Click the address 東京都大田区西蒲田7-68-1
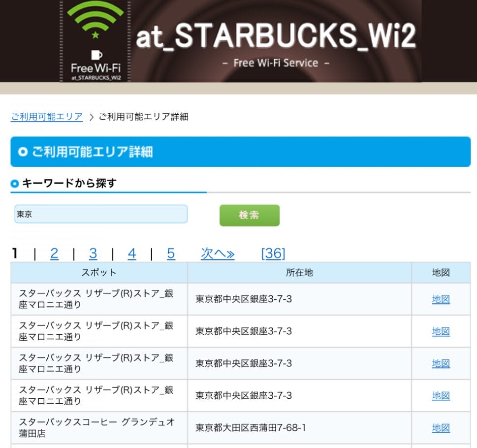Viewport: 477px width, 448px height. point(252,428)
